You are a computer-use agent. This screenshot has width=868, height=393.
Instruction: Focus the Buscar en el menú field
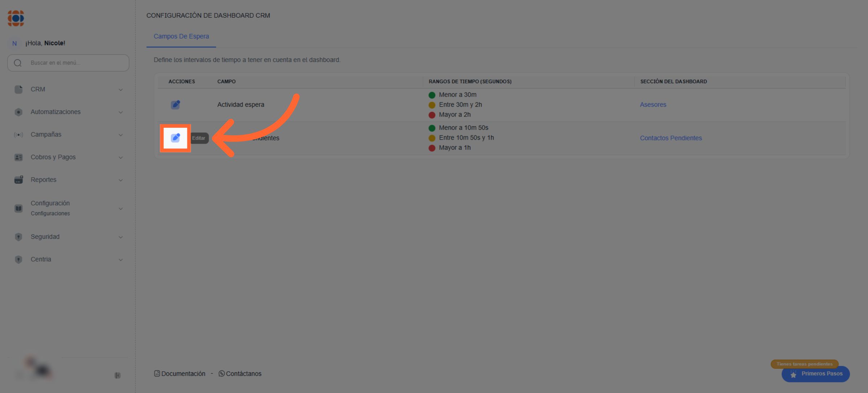pyautogui.click(x=72, y=63)
